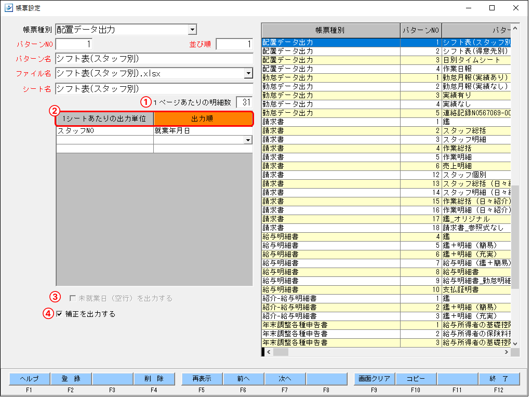532x399 pixels.
Task: Click the パターンNO input field
Action: (x=73, y=44)
